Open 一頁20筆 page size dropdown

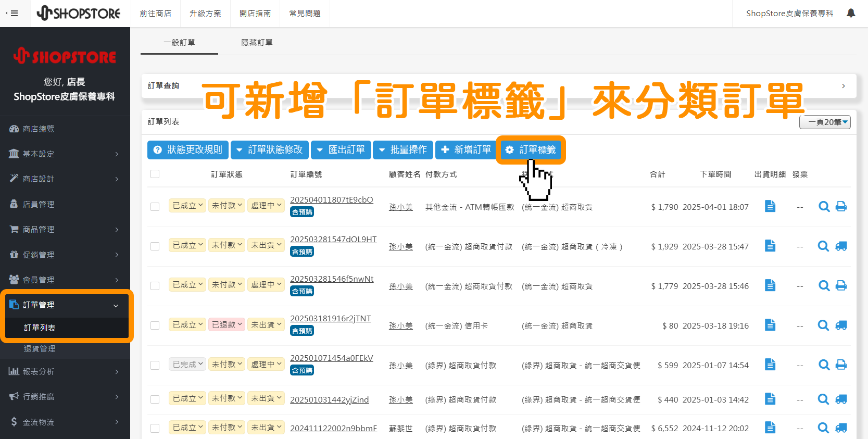click(x=825, y=122)
